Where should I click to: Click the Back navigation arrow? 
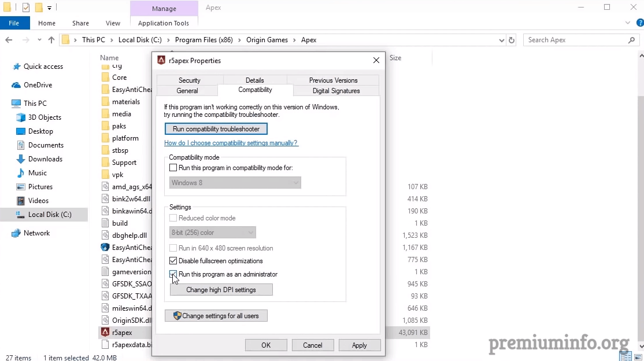click(x=9, y=40)
